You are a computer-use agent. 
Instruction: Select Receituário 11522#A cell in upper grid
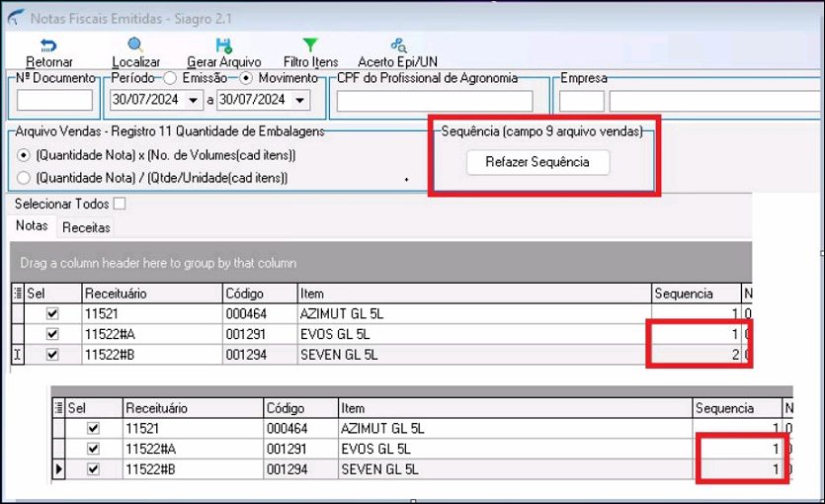152,334
